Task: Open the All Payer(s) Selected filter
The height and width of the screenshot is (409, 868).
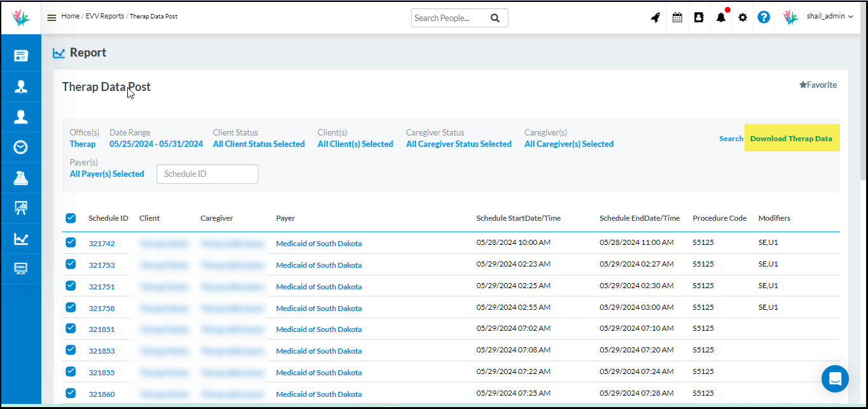Action: [107, 174]
